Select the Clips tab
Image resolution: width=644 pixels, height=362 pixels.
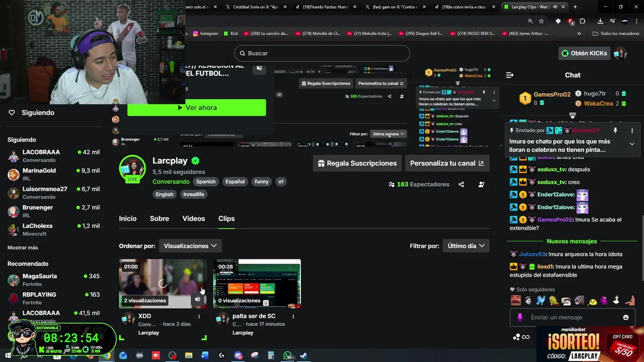(226, 219)
